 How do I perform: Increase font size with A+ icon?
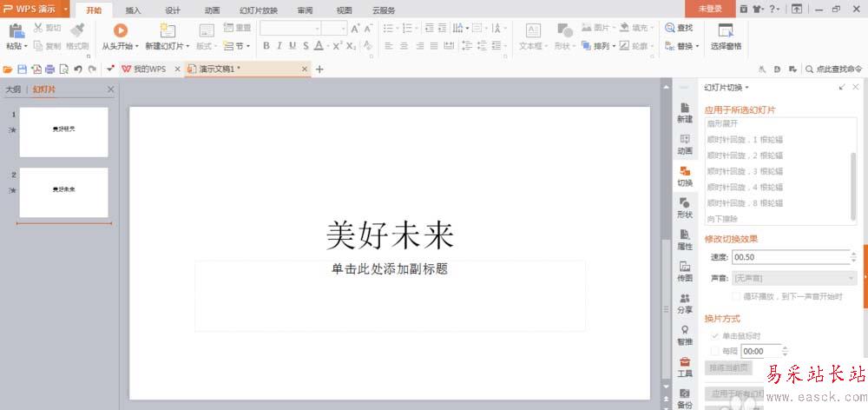pyautogui.click(x=355, y=29)
